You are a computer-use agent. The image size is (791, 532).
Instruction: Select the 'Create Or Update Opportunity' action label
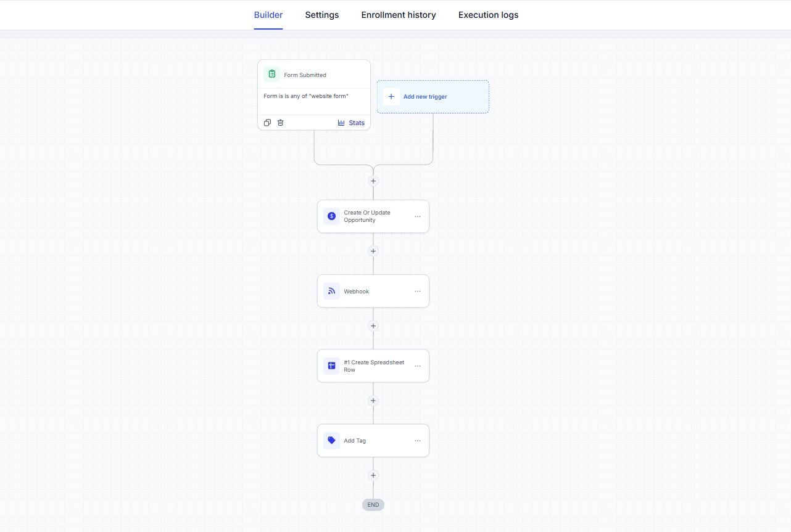coord(367,216)
